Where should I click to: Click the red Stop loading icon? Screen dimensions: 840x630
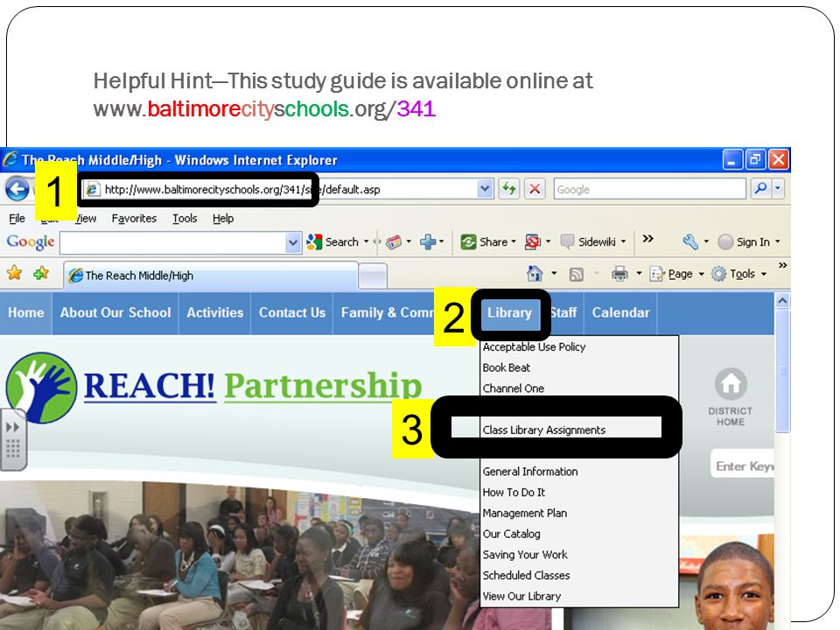[535, 189]
